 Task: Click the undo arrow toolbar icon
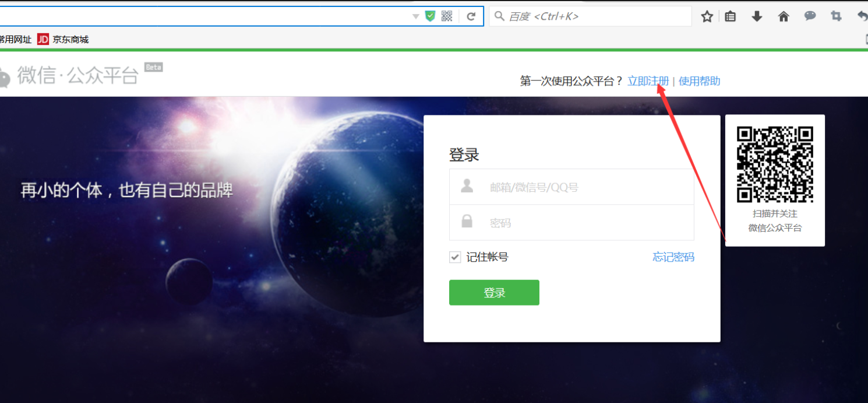(863, 16)
